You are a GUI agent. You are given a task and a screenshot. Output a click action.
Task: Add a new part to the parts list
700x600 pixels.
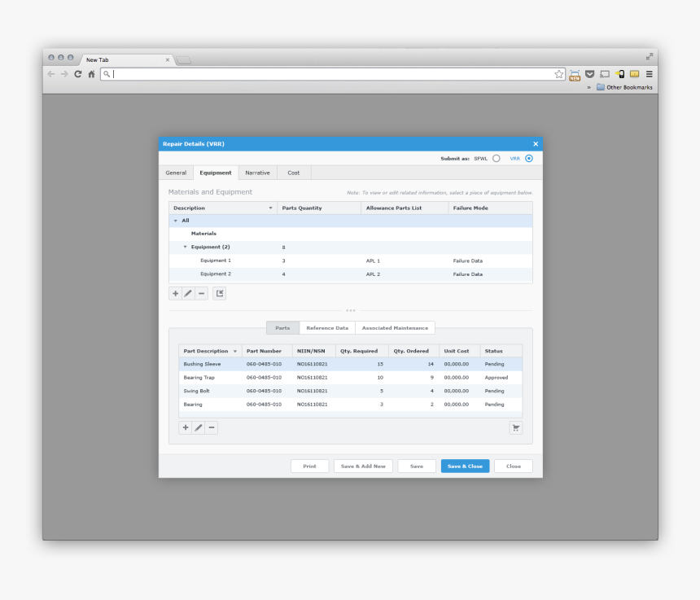[185, 427]
